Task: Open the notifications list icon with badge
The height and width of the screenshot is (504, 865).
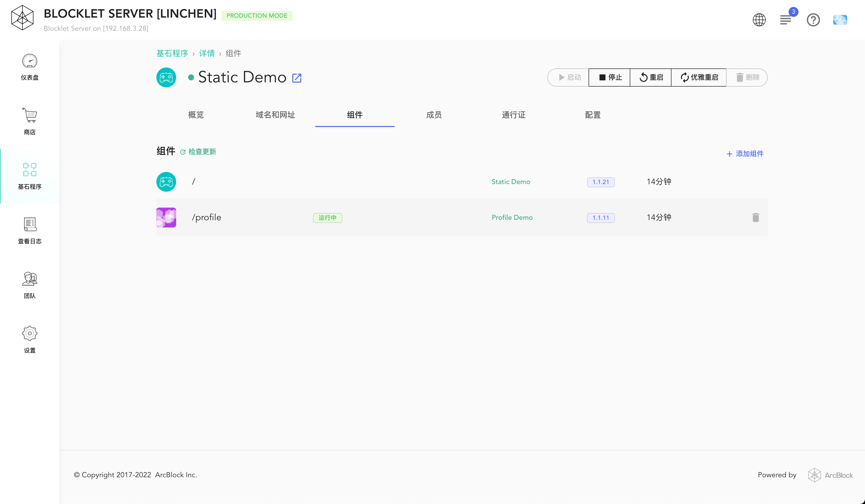Action: coord(785,20)
